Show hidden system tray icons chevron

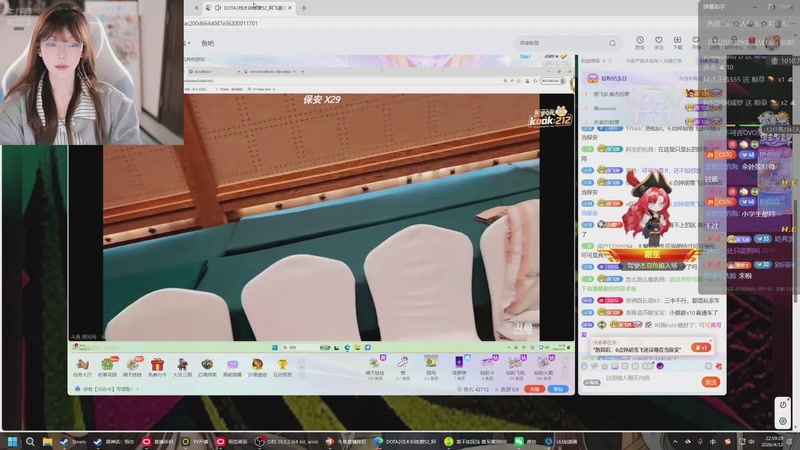pyautogui.click(x=675, y=441)
